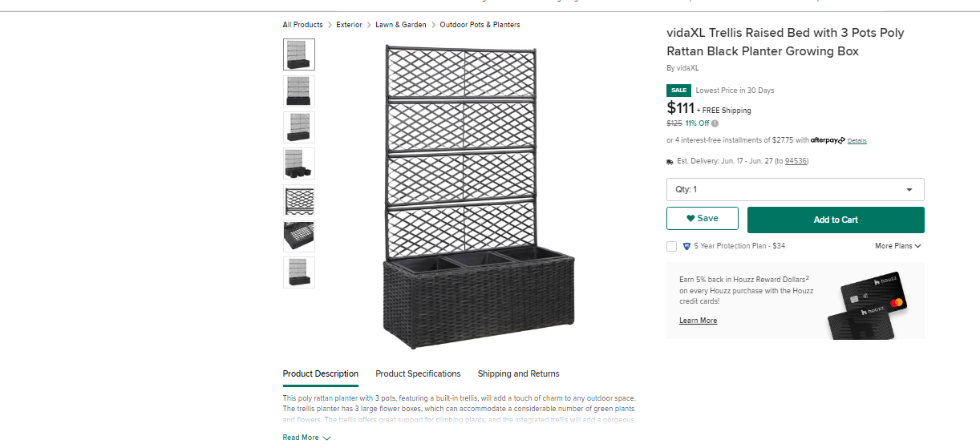Open the Shipping and Returns tab
This screenshot has height=448, width=980.
tap(518, 373)
